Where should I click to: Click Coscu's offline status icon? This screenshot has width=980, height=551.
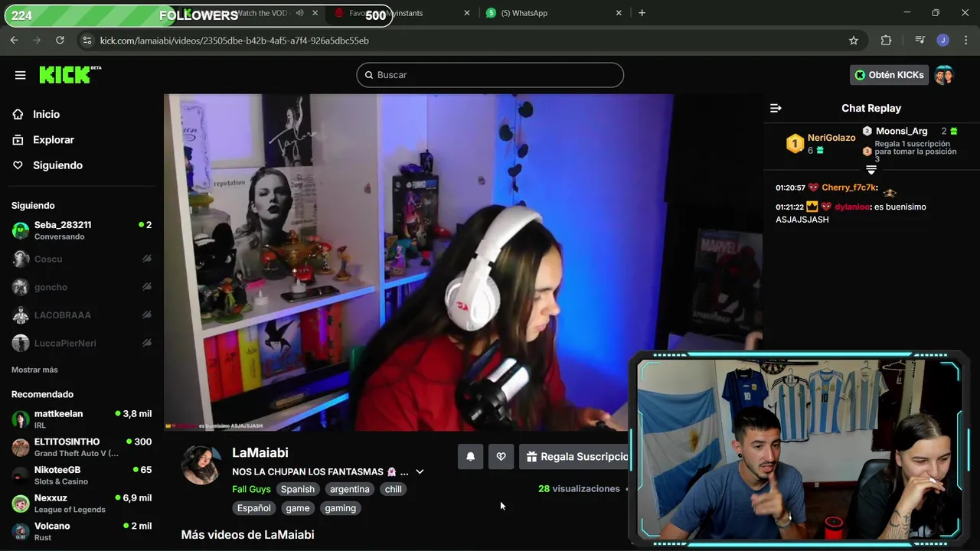[147, 259]
